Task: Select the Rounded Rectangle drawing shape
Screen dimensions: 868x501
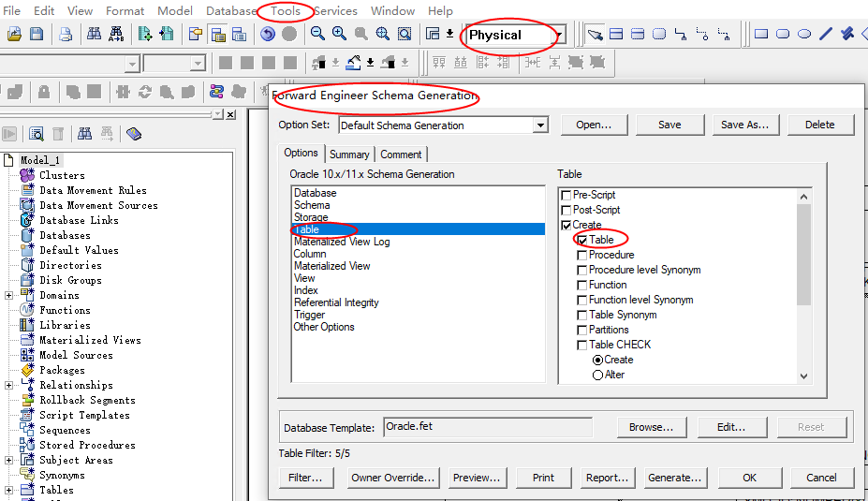Action: (783, 35)
